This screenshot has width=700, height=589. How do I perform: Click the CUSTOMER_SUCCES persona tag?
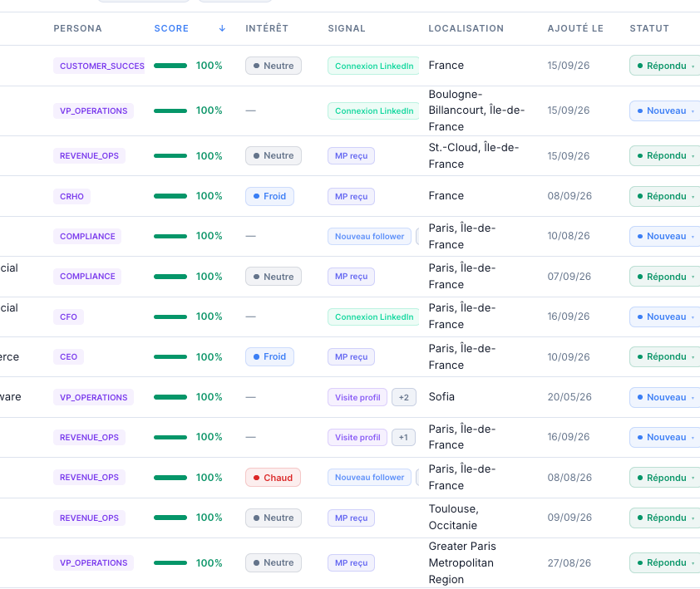[99, 66]
